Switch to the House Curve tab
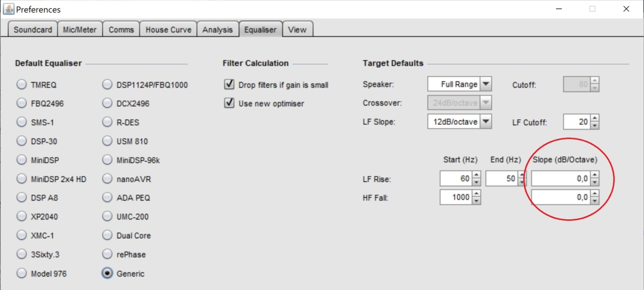The image size is (644, 290). 168,29
